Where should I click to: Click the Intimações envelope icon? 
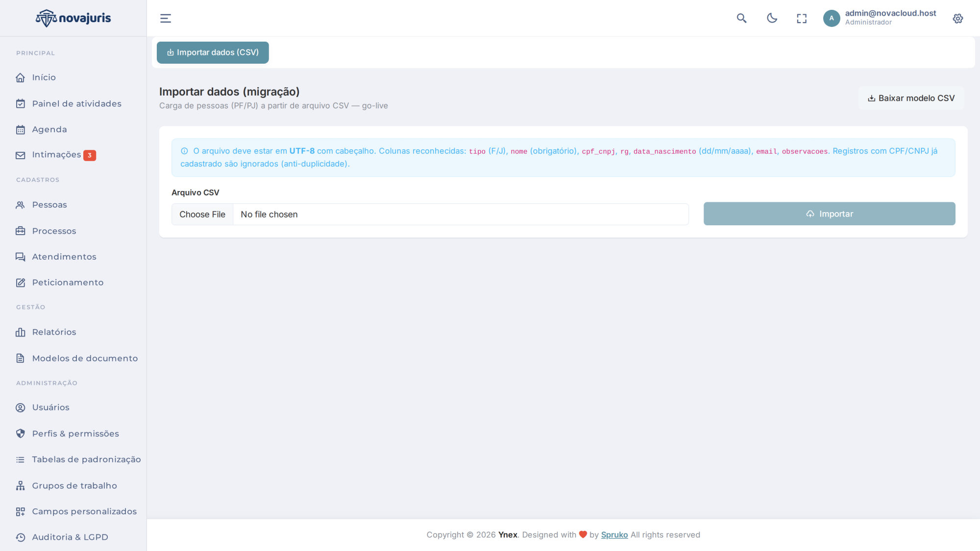pyautogui.click(x=20, y=155)
